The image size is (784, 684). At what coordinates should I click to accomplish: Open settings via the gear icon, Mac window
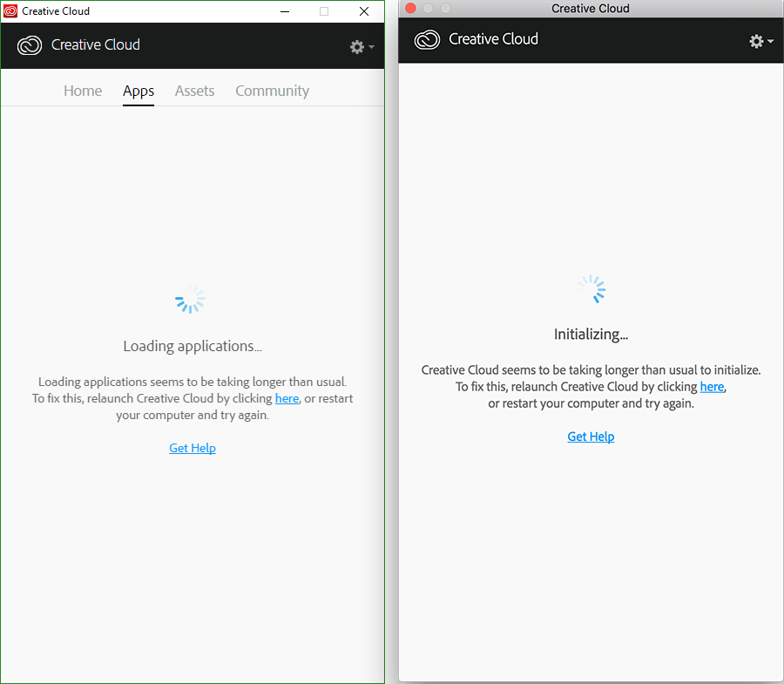[755, 40]
